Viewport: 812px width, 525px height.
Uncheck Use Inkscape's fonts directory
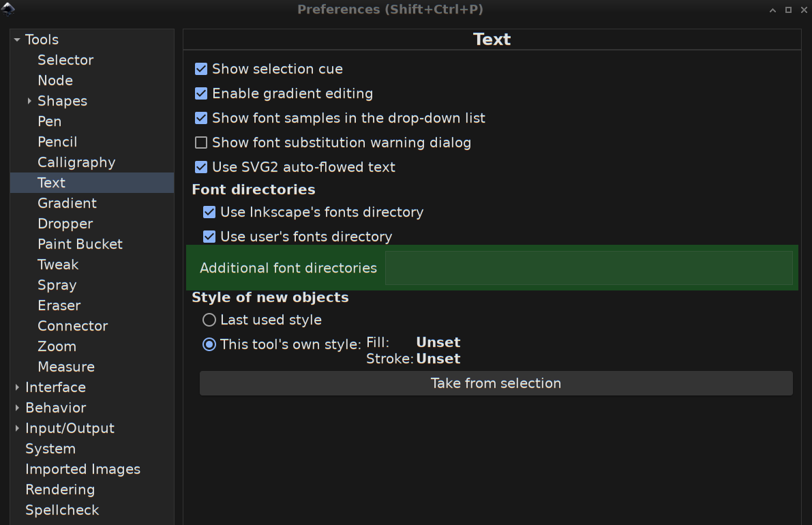click(x=209, y=212)
